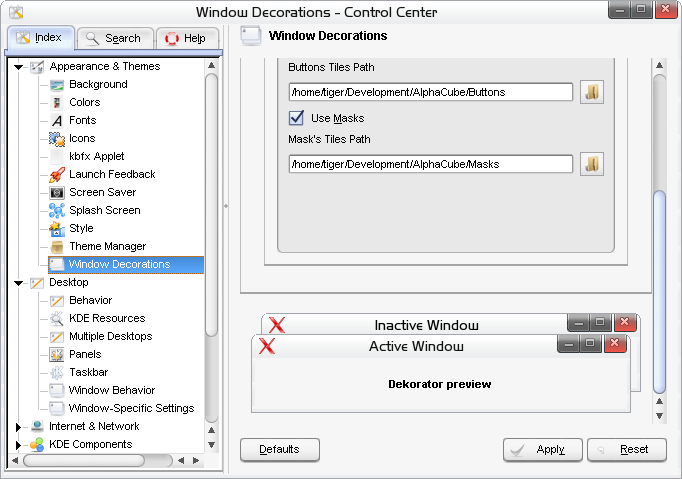The image size is (682, 479).
Task: Collapse the Appearance & Themes tree
Action: [x=18, y=67]
